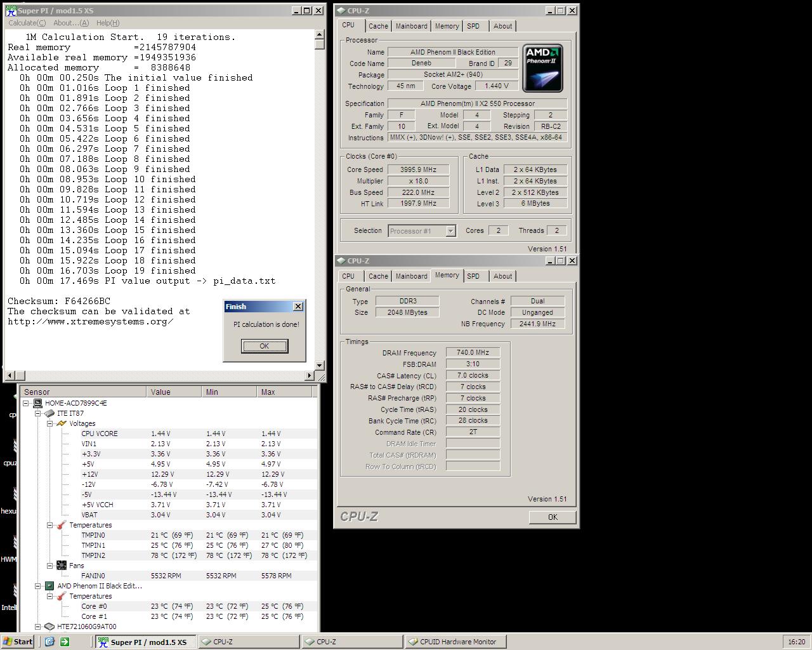Collapse the Voltages group
This screenshot has width=812, height=650.
pyautogui.click(x=50, y=423)
